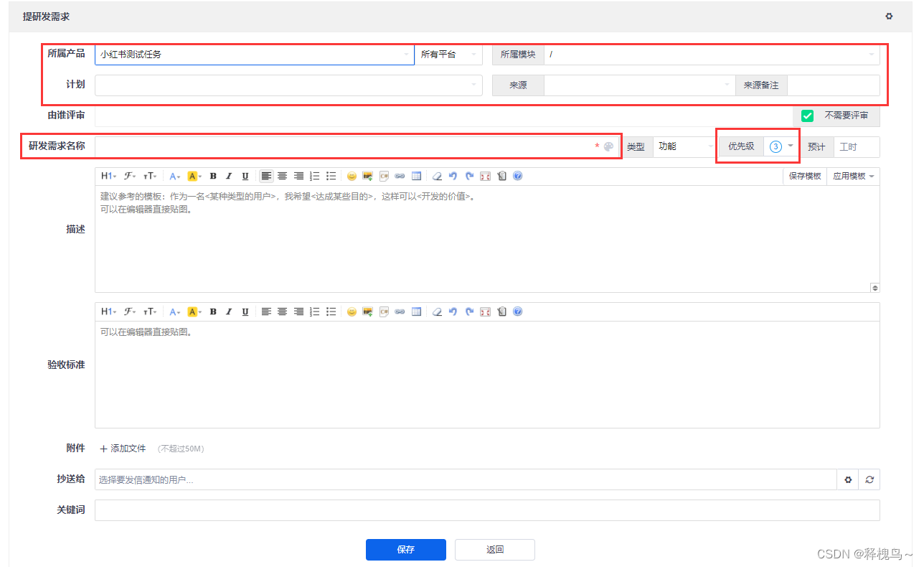
Task: Insert numbered list in 描述 editor
Action: (x=315, y=176)
